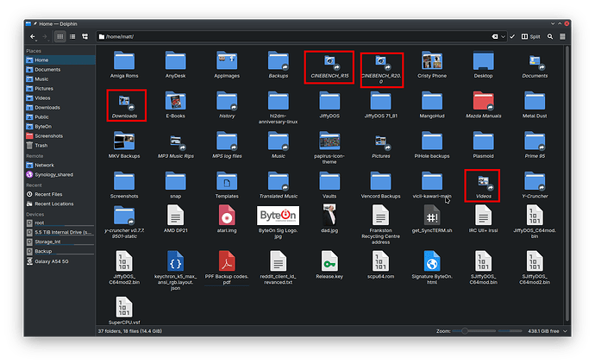This screenshot has height=364, width=595.
Task: Select the Y-Cruncher folder
Action: [x=535, y=185]
